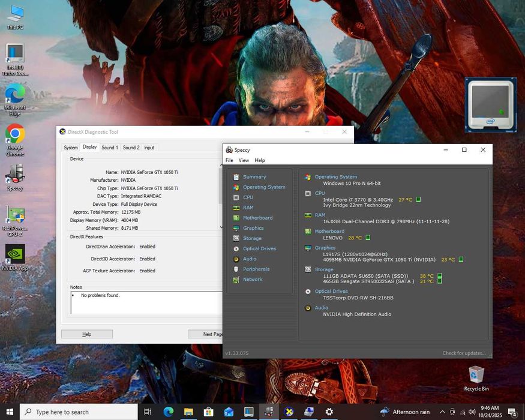Open Settings gear in taskbar
Viewport: 525px width, 420px height.
pos(329,412)
